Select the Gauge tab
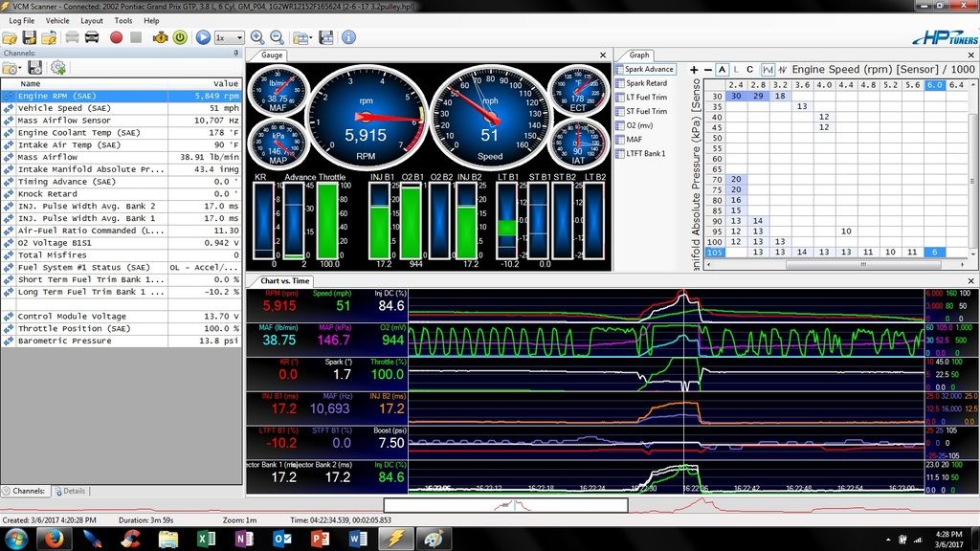980x551 pixels. 272,55
